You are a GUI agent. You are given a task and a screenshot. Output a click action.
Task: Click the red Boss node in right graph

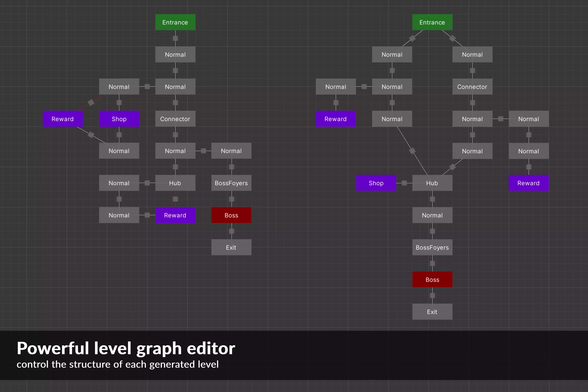click(432, 279)
